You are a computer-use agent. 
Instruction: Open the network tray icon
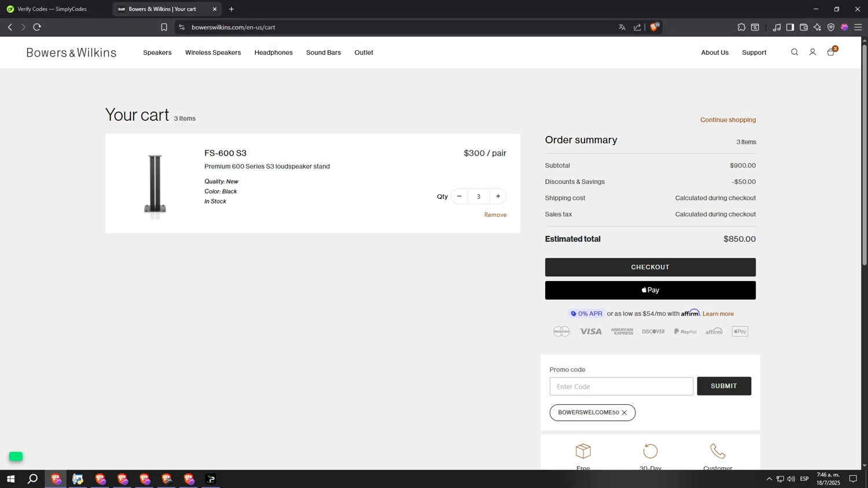pos(780,479)
